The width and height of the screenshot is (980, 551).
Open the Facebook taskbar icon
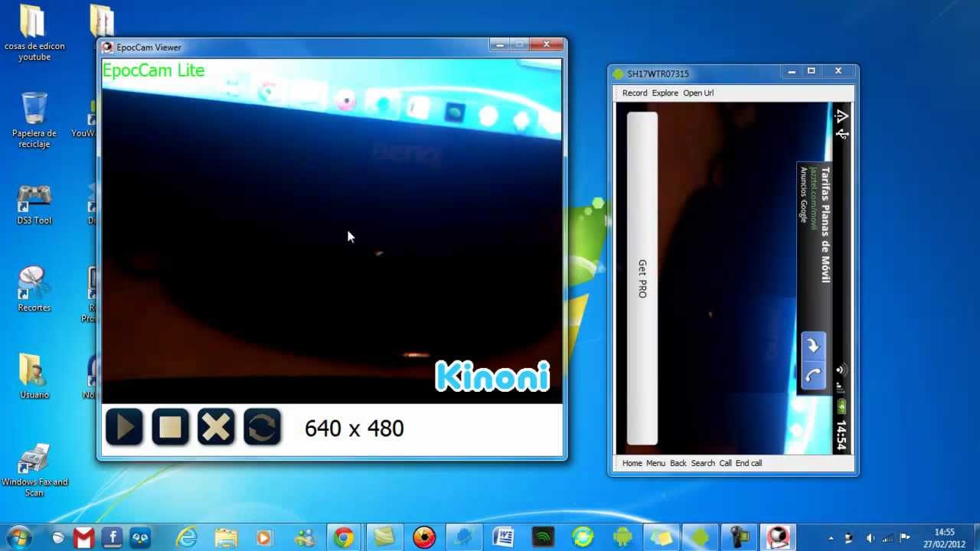pos(112,538)
